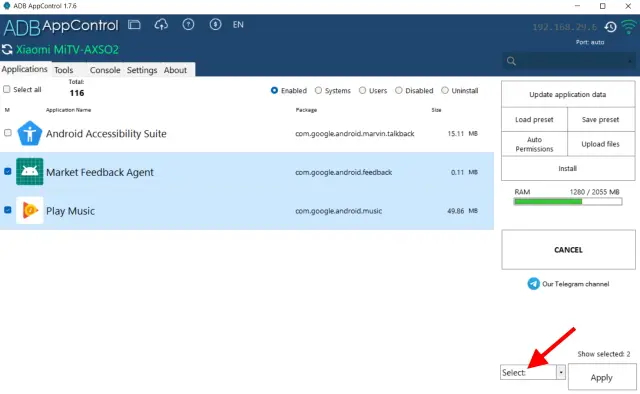Tick the Select all checkbox

coord(7,89)
